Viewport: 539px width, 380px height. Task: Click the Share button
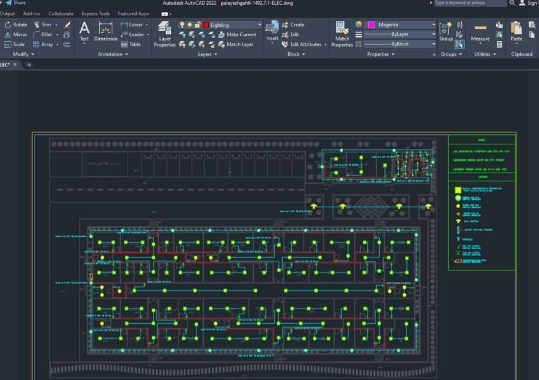pos(16,3)
